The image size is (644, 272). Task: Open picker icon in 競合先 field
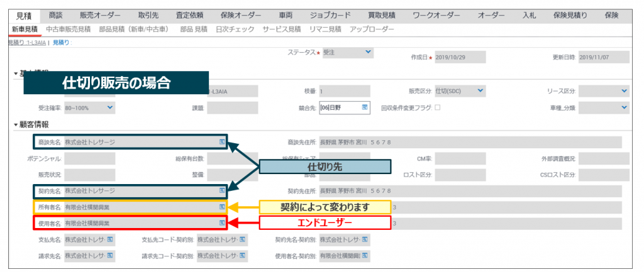click(364, 107)
